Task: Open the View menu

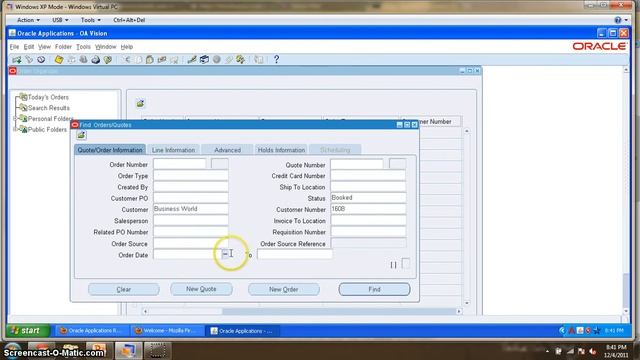Action: pyautogui.click(x=44, y=47)
